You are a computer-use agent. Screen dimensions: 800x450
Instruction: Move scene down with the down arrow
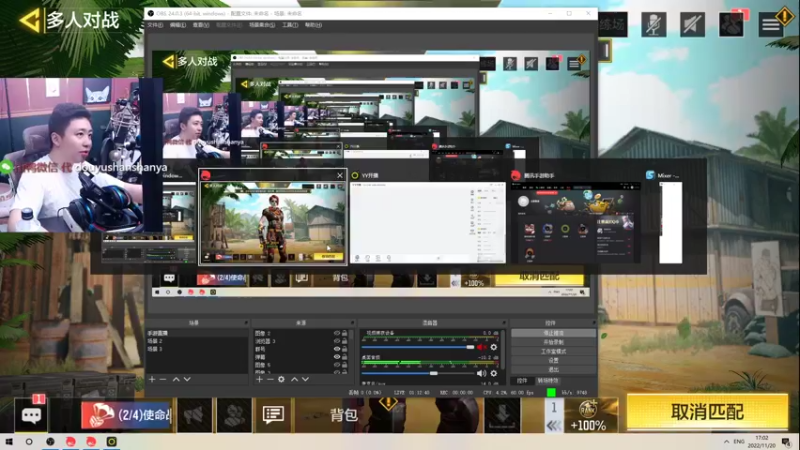[187, 380]
